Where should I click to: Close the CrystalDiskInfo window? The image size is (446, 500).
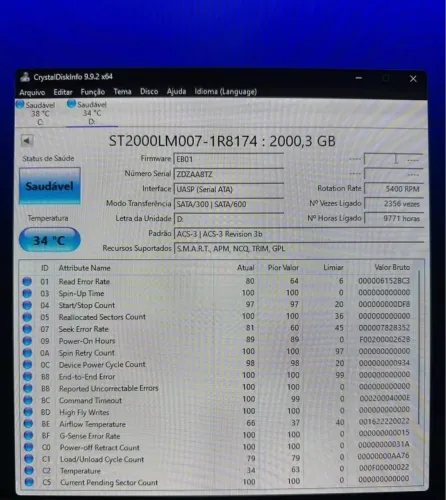tap(413, 79)
